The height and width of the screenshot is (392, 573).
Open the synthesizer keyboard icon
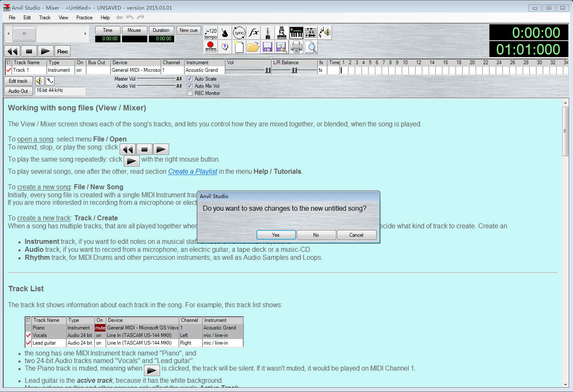pyautogui.click(x=296, y=33)
